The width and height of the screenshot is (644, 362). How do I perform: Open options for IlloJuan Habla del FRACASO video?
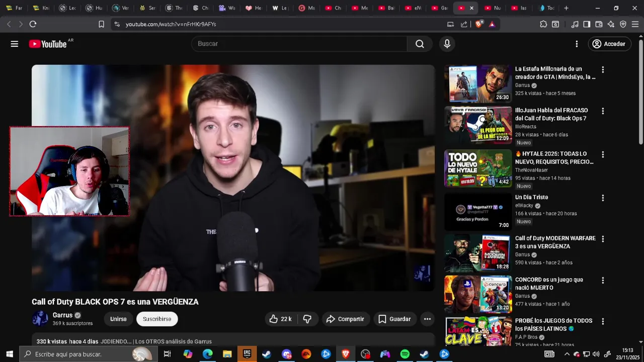coord(603,111)
